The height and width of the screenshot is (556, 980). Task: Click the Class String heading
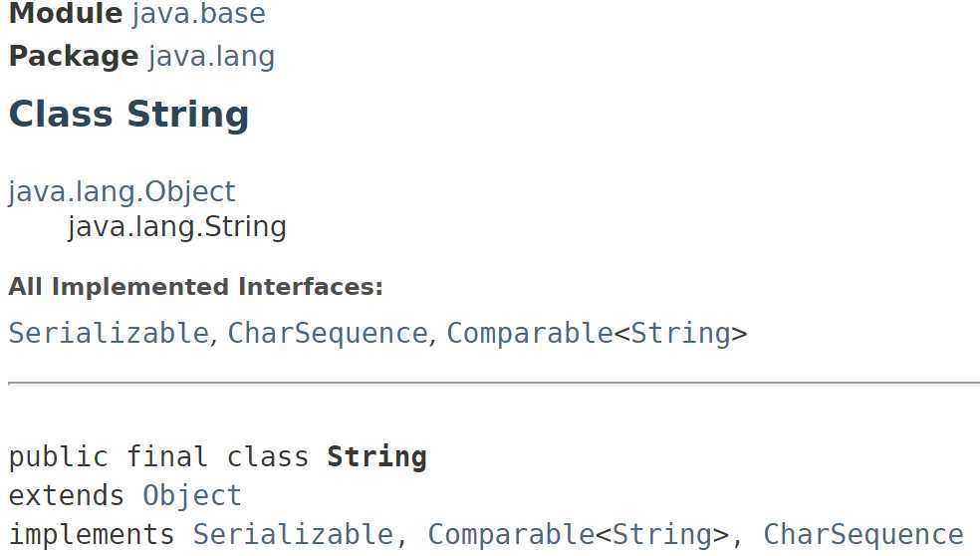[x=128, y=115]
